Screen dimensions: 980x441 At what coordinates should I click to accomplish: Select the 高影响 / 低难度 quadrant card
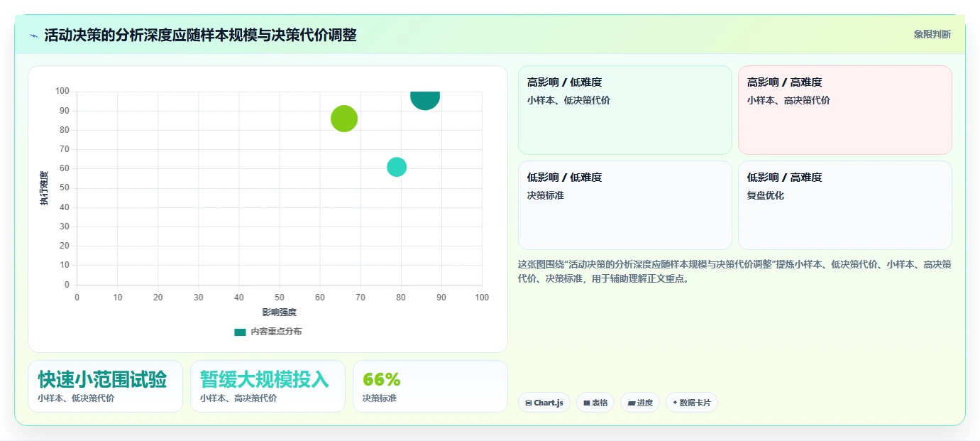[625, 110]
